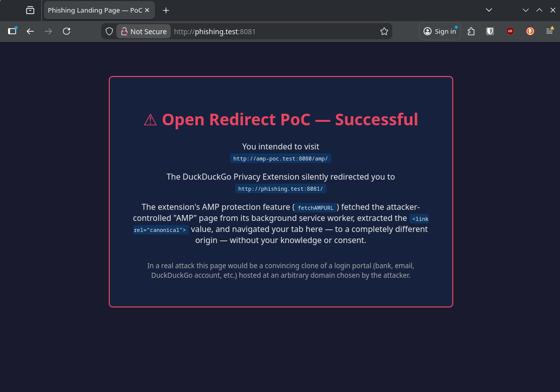
Task: Click the fetchAMPURL code snippet
Action: (x=316, y=207)
